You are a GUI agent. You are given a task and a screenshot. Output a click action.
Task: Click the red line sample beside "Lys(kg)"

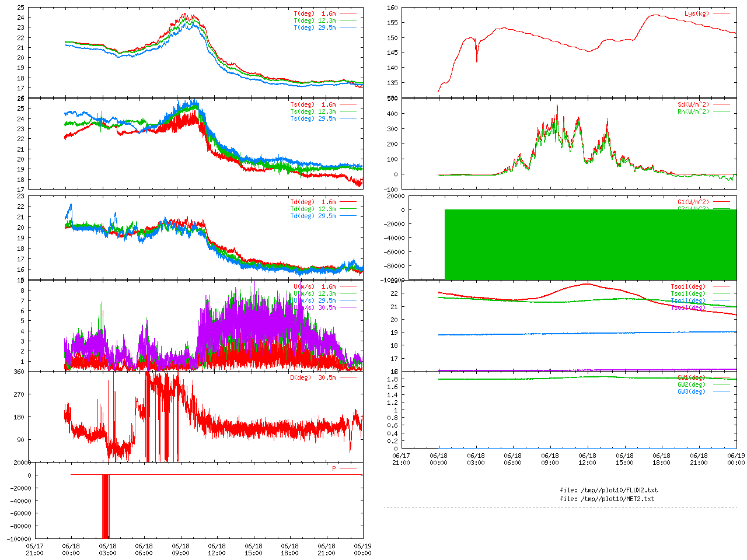click(721, 13)
